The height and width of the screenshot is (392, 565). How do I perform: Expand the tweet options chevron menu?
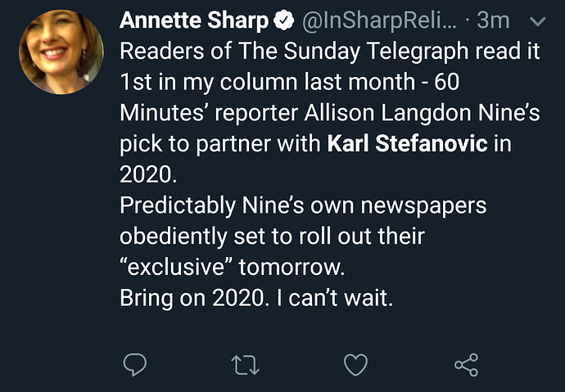538,20
